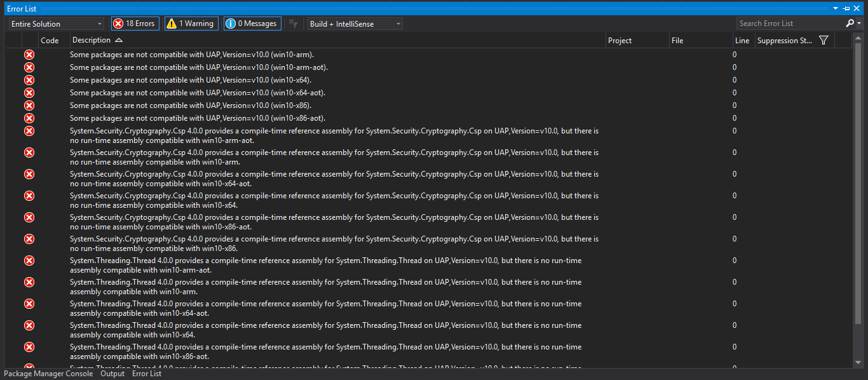This screenshot has width=868, height=380.
Task: Select the red error icon on the first row
Action: tap(29, 55)
